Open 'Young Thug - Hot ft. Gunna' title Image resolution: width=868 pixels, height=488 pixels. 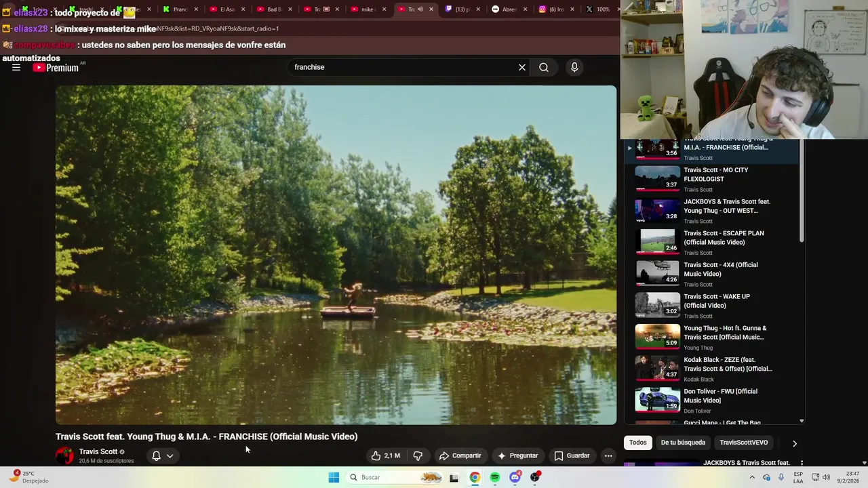pos(725,333)
